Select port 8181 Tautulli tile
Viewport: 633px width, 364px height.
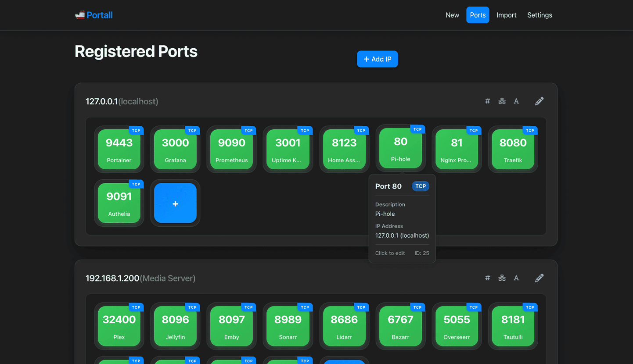point(513,326)
